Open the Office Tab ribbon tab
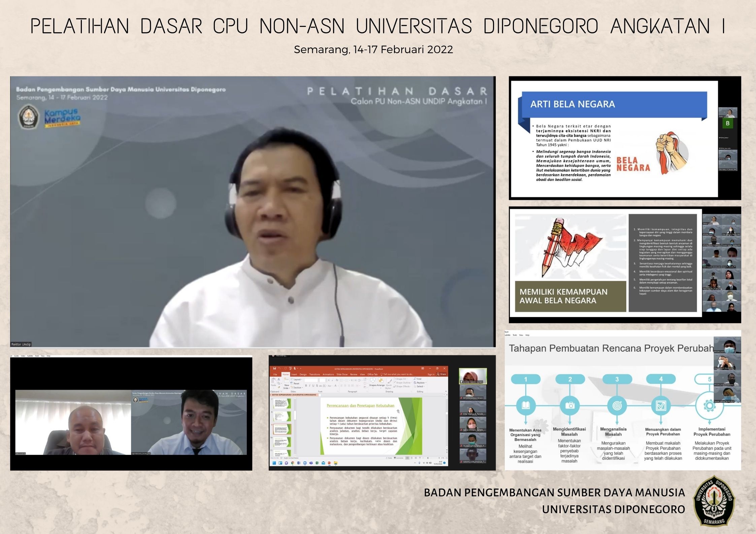The width and height of the screenshot is (756, 534). (x=372, y=374)
